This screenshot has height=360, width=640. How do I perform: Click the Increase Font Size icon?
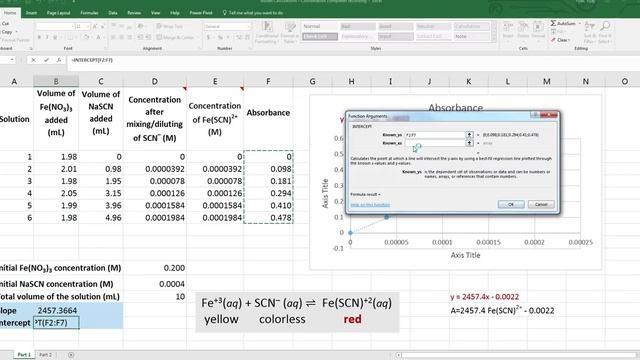click(95, 27)
